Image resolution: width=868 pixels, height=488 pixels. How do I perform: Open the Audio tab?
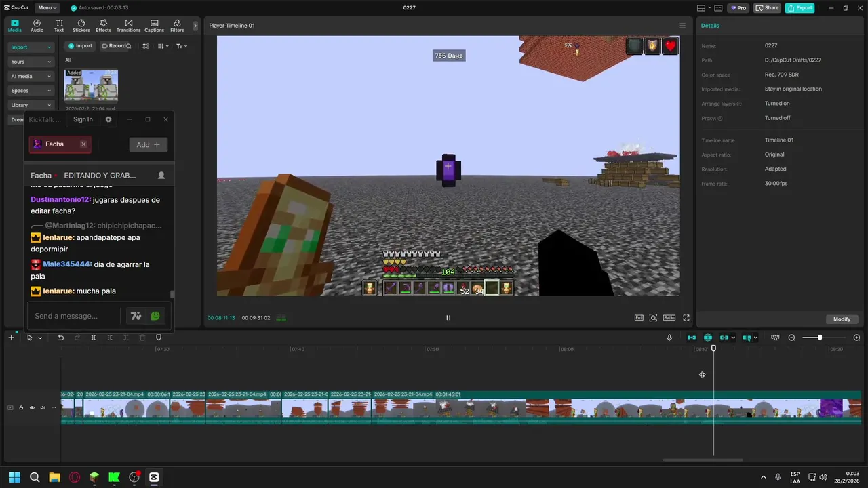(37, 26)
